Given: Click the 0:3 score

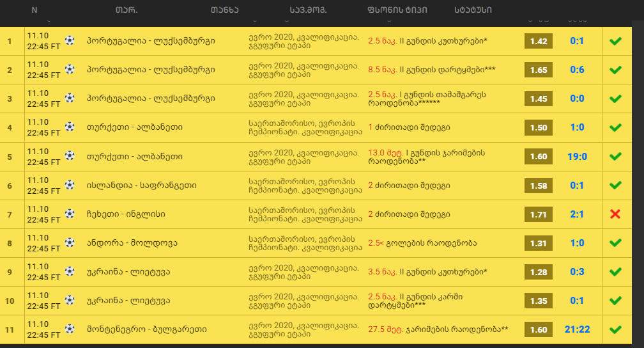Looking at the screenshot, I should pos(577,272).
